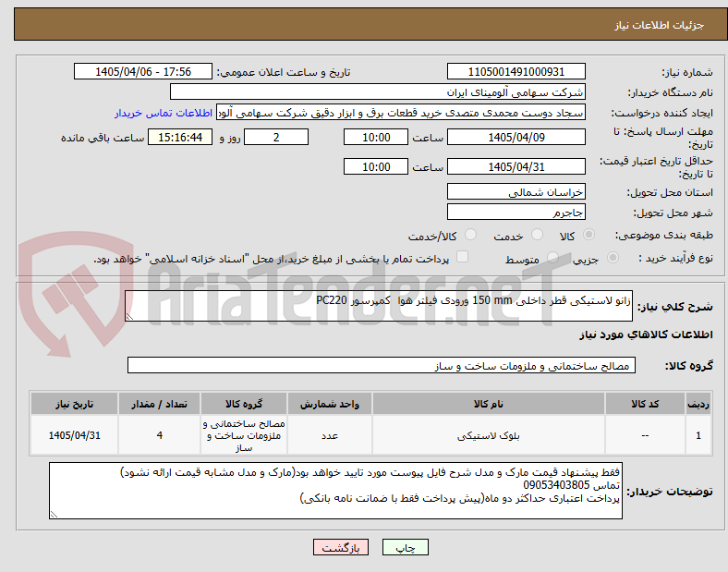The width and height of the screenshot is (728, 572).
Task: Select the خدمت radio button
Action: pos(537,235)
